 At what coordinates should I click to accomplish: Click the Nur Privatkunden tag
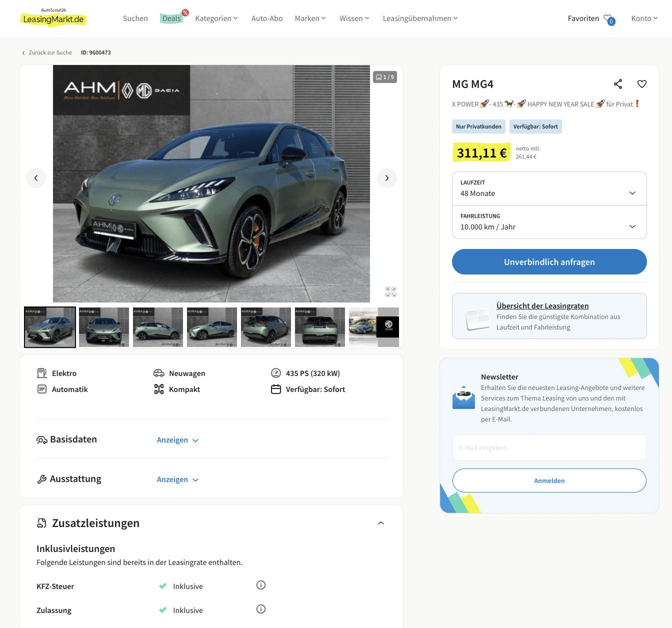tap(478, 126)
